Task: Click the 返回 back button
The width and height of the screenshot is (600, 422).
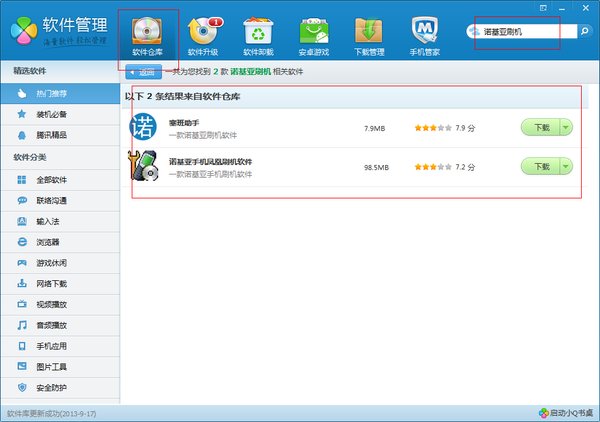Action: 143,72
